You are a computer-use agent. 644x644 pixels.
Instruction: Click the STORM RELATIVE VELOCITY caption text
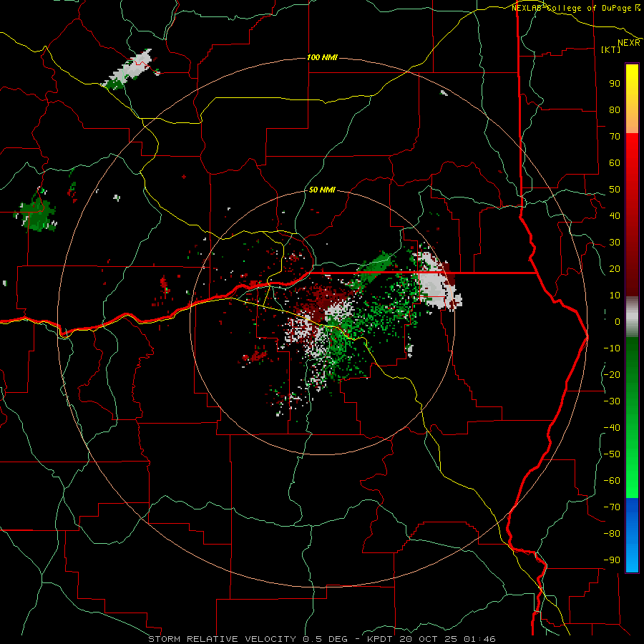pyautogui.click(x=222, y=639)
